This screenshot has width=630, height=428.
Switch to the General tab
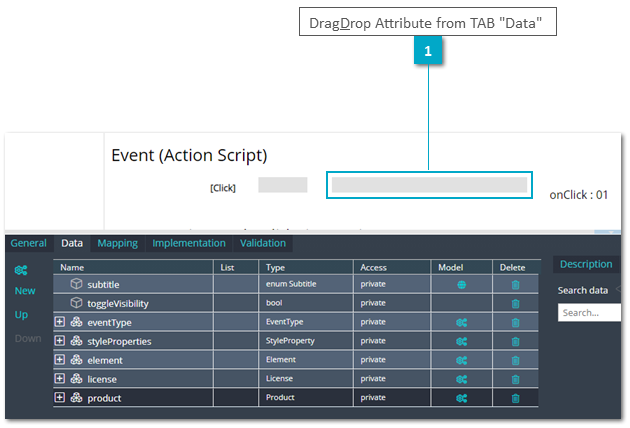pos(29,243)
